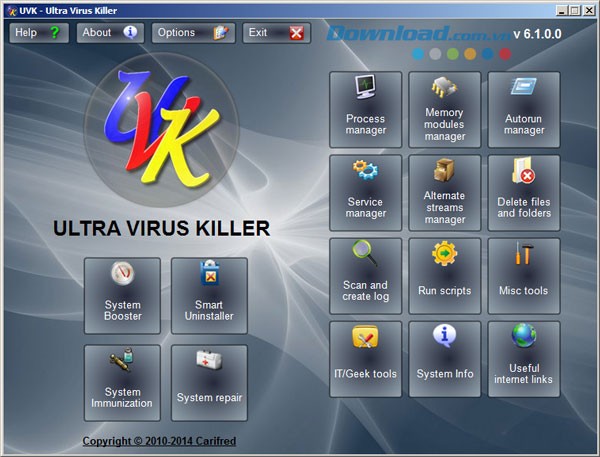Open System Immunization
Image resolution: width=600 pixels, height=457 pixels.
[122, 383]
